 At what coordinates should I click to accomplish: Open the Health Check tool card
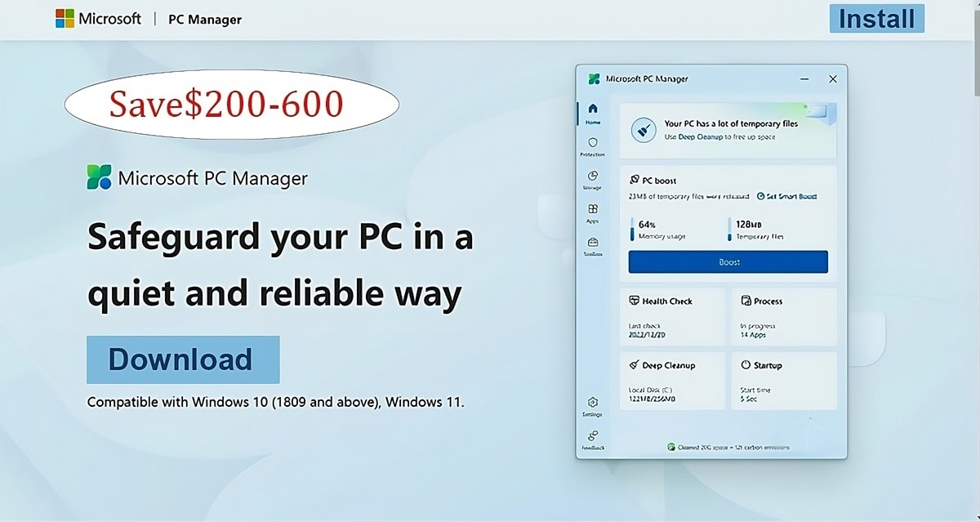[x=673, y=317]
